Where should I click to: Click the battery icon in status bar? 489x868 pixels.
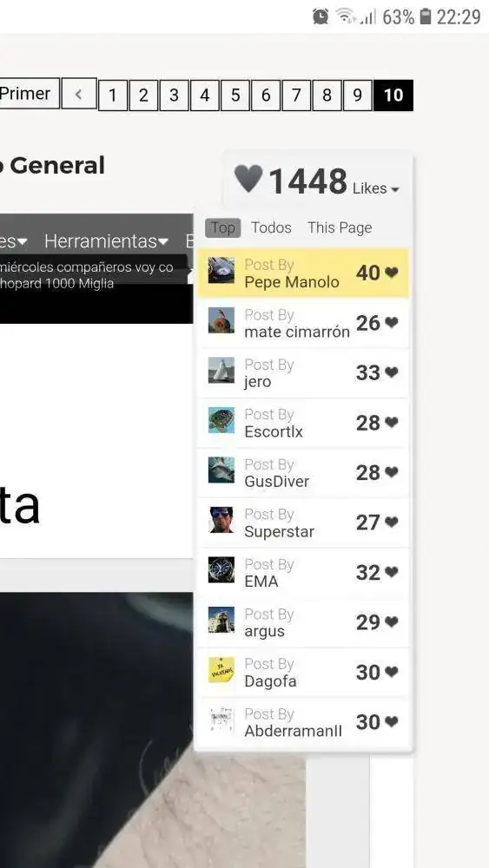pyautogui.click(x=425, y=16)
